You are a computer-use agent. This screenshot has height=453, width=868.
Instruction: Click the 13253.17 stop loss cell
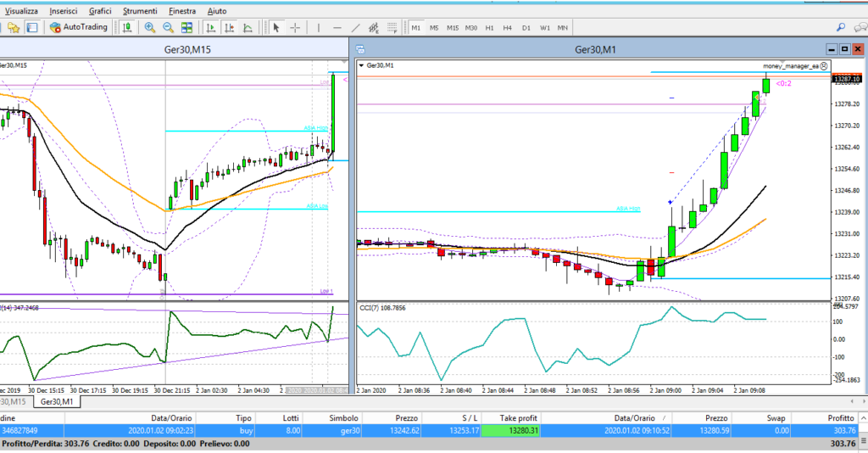451,430
